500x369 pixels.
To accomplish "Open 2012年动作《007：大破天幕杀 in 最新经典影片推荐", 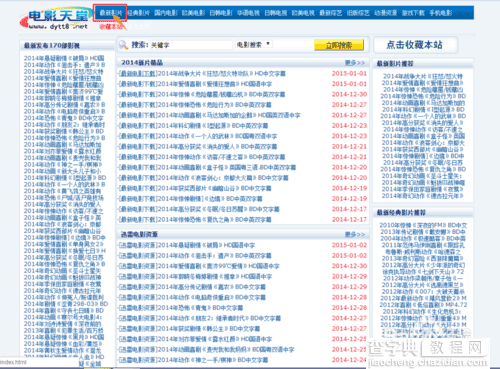I will tap(423, 292).
